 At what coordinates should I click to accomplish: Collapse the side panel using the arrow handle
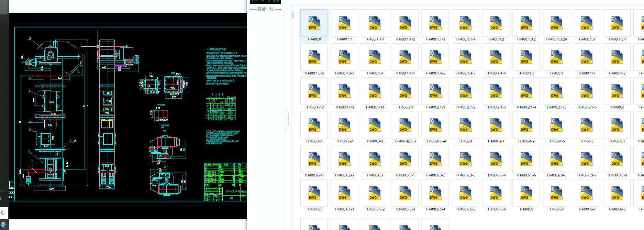(x=287, y=119)
